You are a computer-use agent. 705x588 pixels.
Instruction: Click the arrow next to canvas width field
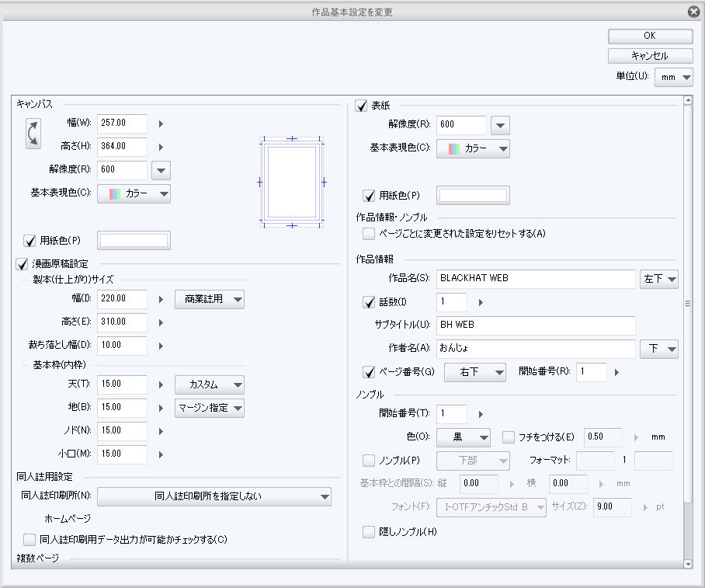[161, 123]
